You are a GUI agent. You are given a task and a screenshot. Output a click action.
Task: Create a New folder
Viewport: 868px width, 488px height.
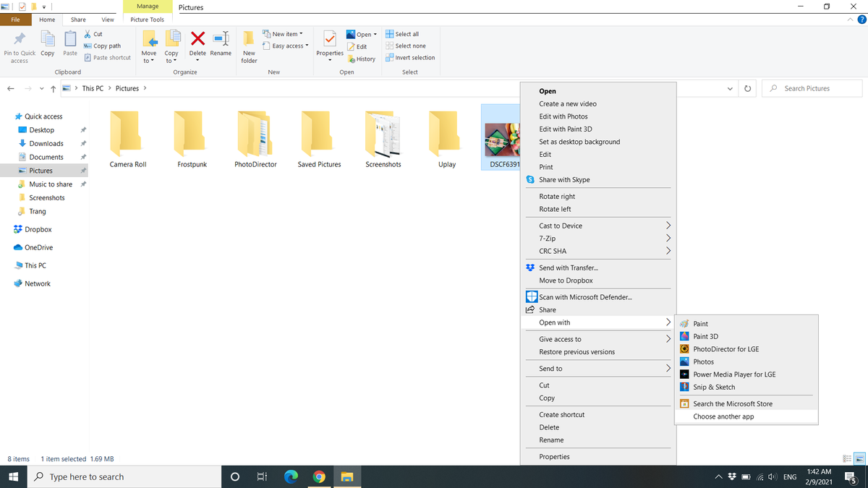coord(248,48)
